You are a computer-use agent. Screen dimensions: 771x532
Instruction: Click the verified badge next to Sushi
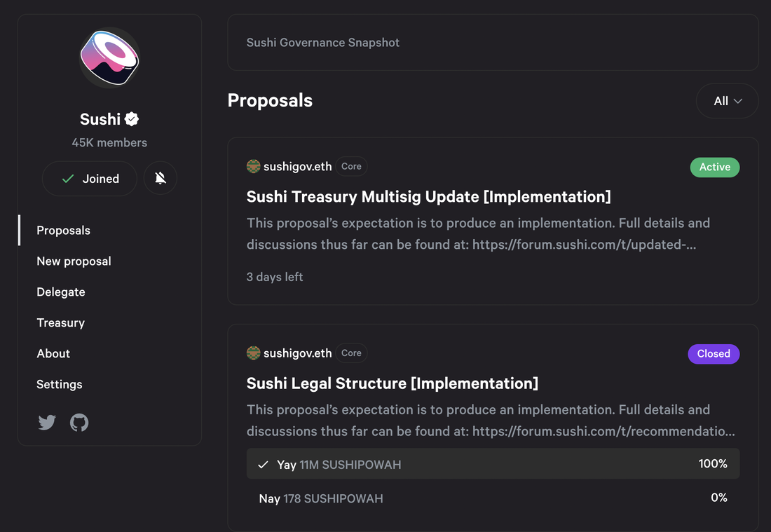[x=132, y=119]
